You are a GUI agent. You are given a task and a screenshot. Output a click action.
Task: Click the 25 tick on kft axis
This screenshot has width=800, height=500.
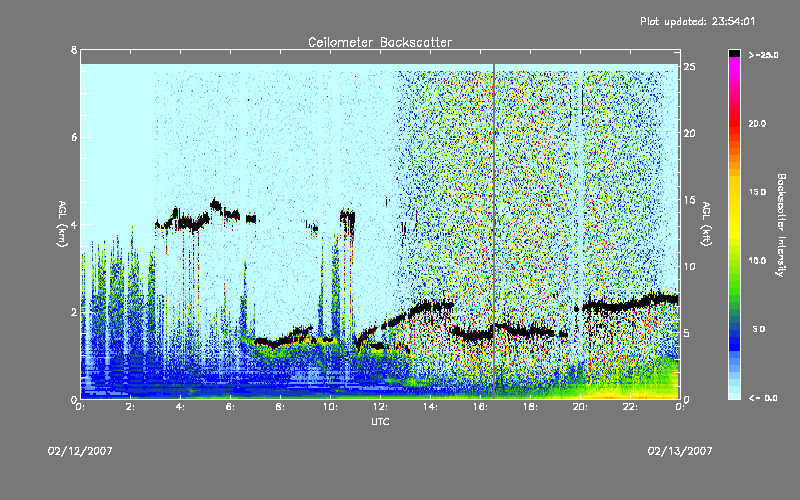point(689,67)
